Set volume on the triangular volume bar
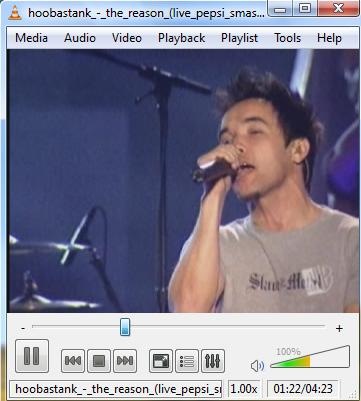The image size is (361, 401). click(x=310, y=358)
